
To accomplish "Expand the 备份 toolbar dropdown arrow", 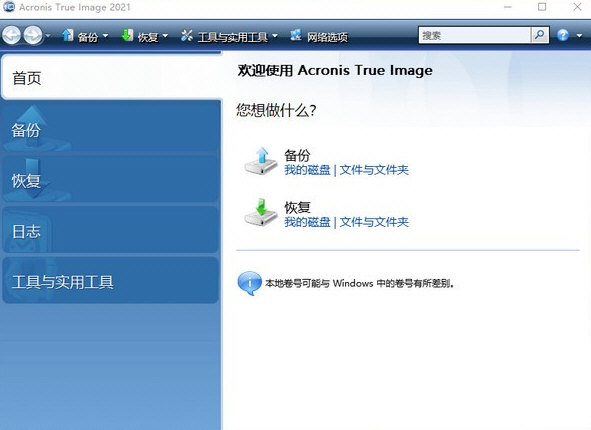I will pos(105,36).
